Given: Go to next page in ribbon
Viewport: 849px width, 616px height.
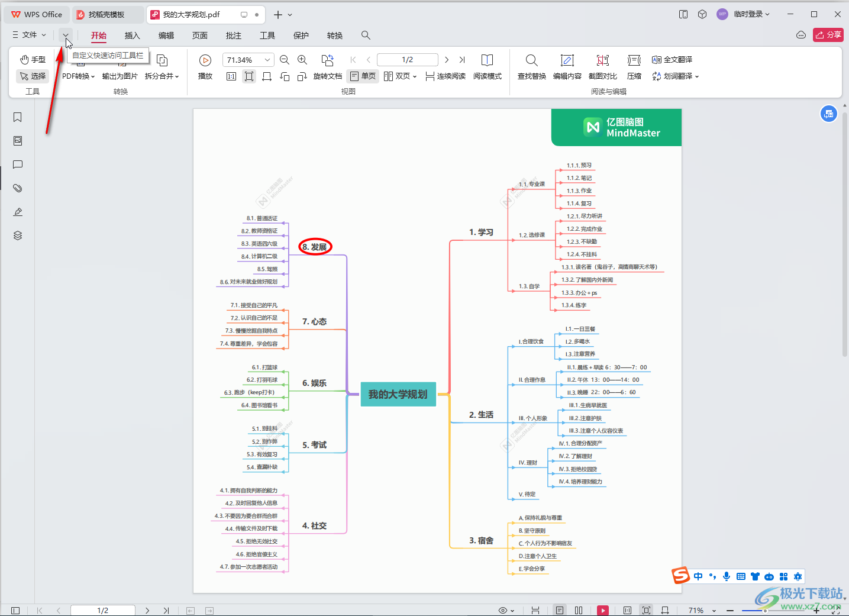Looking at the screenshot, I should click(x=447, y=60).
